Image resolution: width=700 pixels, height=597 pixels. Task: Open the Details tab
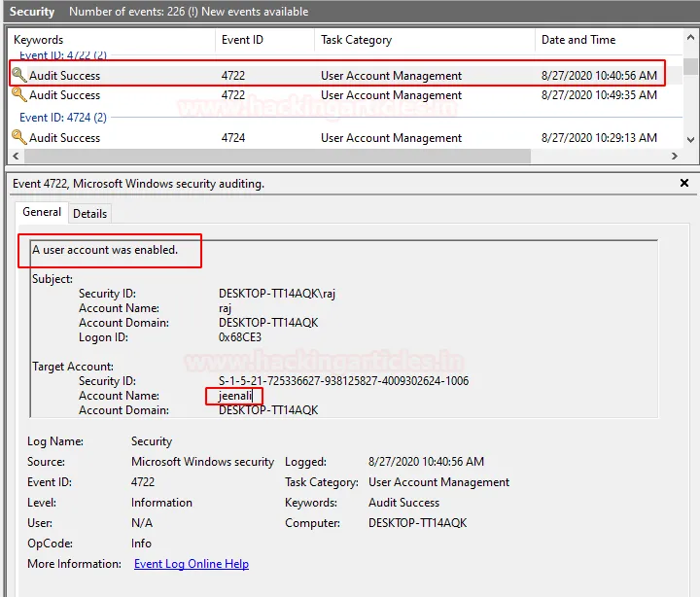[x=90, y=213]
